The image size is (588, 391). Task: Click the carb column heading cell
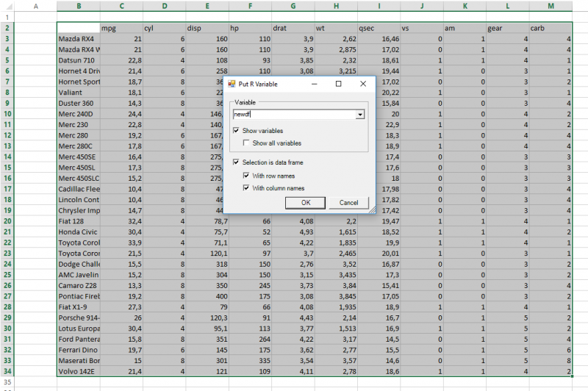(551, 28)
